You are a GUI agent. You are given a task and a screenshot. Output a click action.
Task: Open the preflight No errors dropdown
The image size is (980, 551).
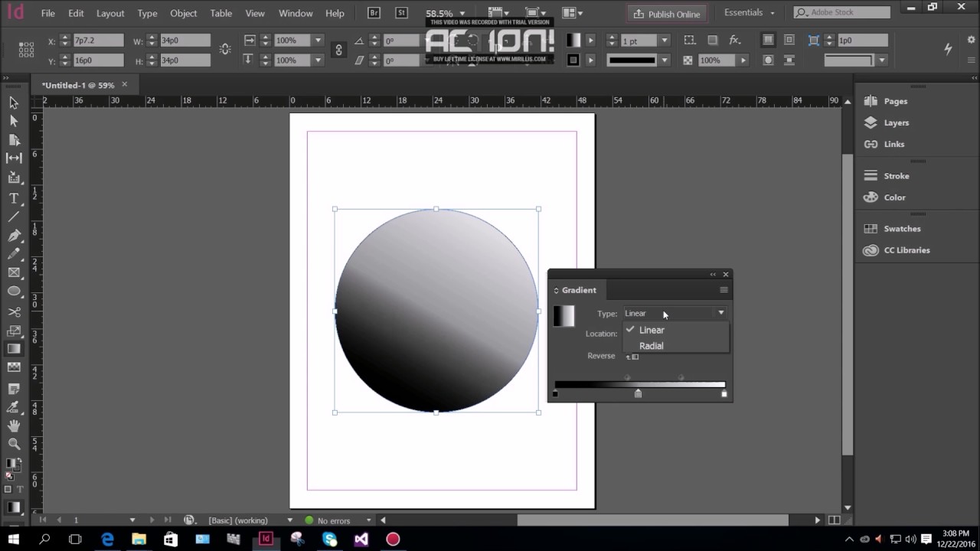click(368, 520)
